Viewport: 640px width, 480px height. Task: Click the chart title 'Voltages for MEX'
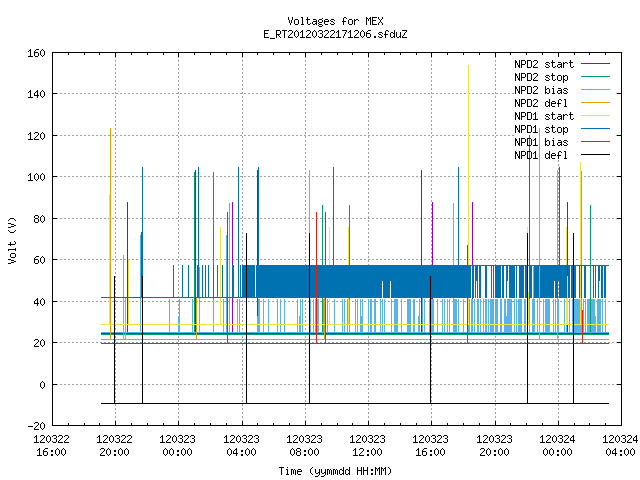click(x=335, y=21)
